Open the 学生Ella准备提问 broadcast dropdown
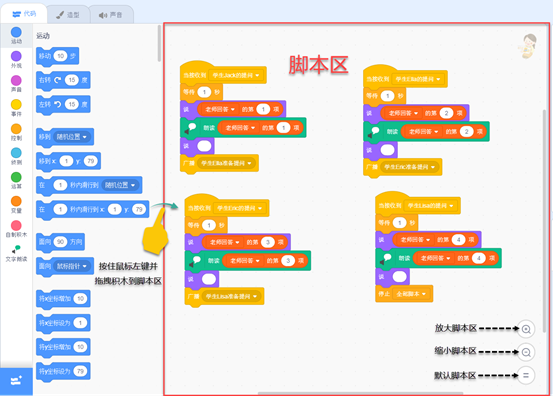The height and width of the screenshot is (396, 553). pos(226,163)
